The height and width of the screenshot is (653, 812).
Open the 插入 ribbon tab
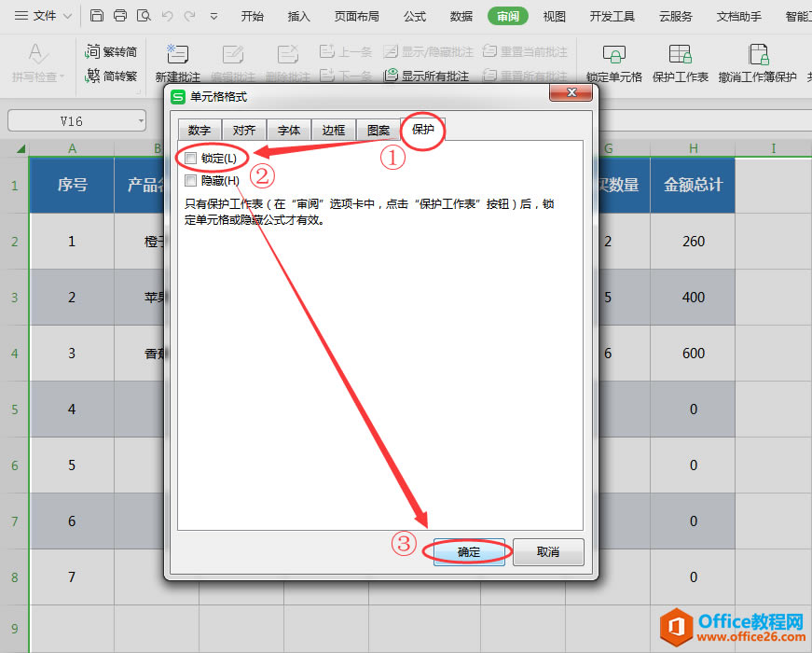click(297, 15)
